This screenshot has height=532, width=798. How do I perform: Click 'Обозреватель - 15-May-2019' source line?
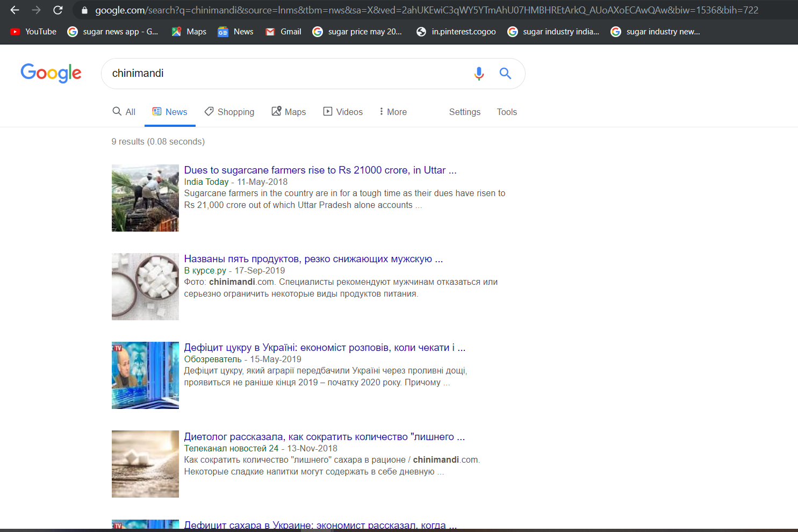point(243,360)
